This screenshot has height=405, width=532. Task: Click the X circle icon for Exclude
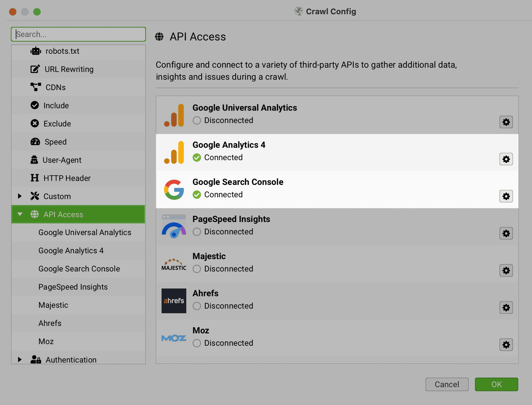[35, 123]
